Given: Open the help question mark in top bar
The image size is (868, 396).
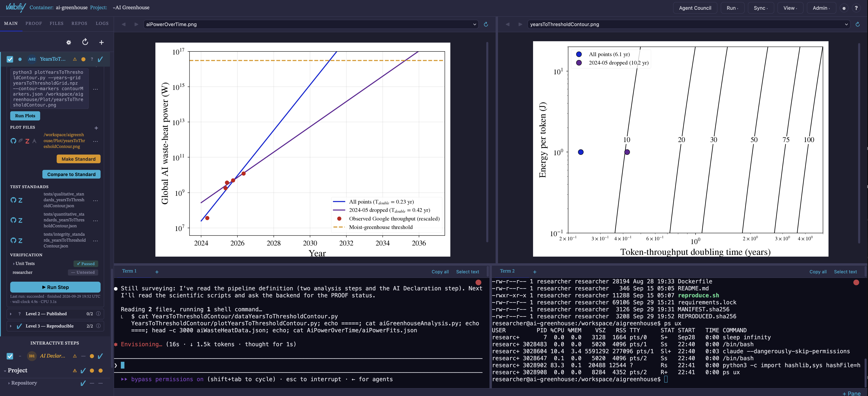Looking at the screenshot, I should click(856, 8).
